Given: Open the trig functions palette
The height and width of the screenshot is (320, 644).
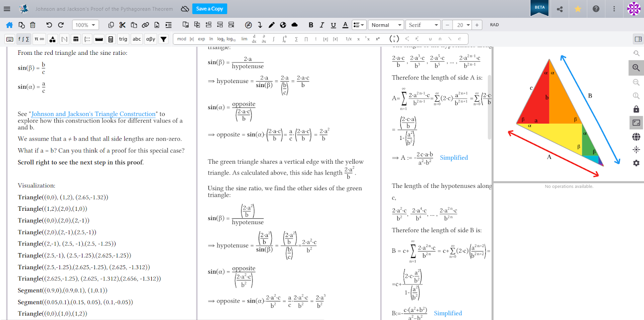Looking at the screenshot, I should click(123, 39).
